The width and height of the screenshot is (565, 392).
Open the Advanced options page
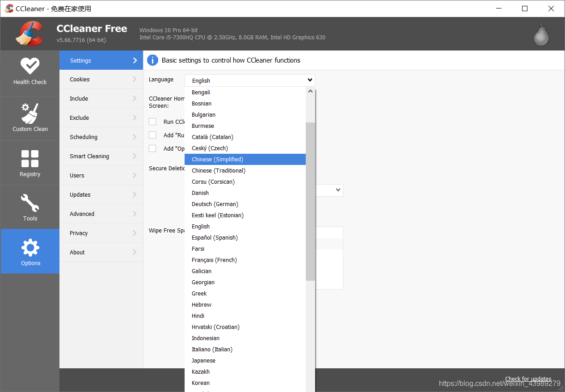(101, 214)
